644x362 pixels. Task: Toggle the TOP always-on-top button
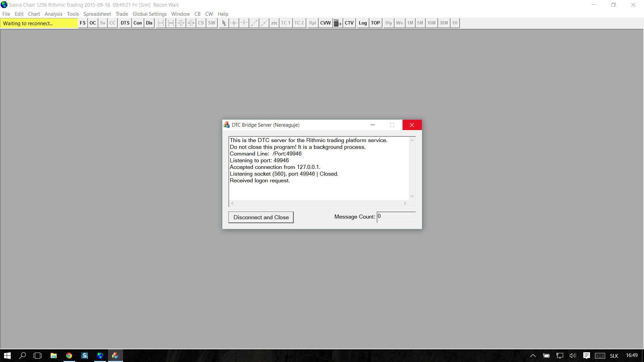point(375,23)
